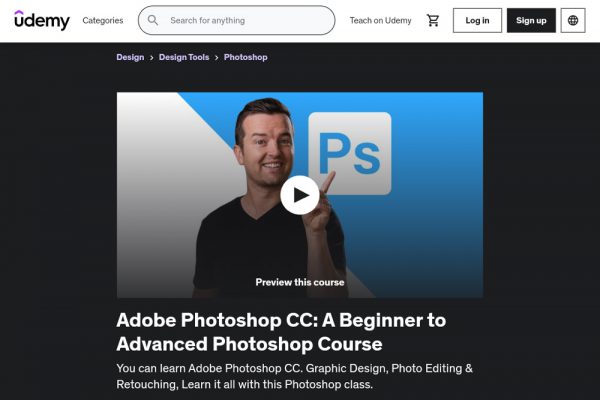The width and height of the screenshot is (600, 400).
Task: Click the Sign up button
Action: [531, 20]
